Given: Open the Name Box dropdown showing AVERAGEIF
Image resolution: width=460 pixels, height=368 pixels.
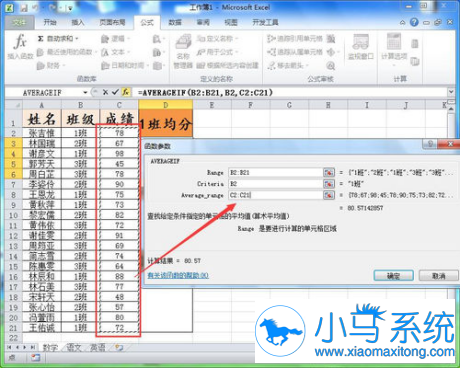Looking at the screenshot, I should 85,92.
